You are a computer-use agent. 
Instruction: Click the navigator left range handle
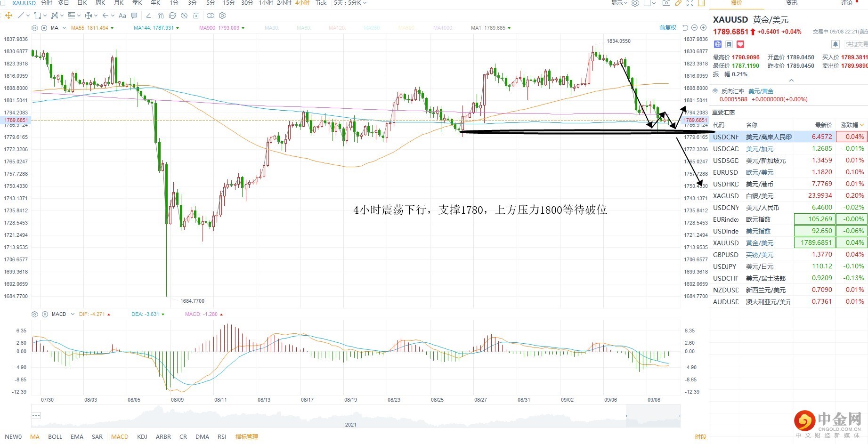pyautogui.click(x=627, y=416)
